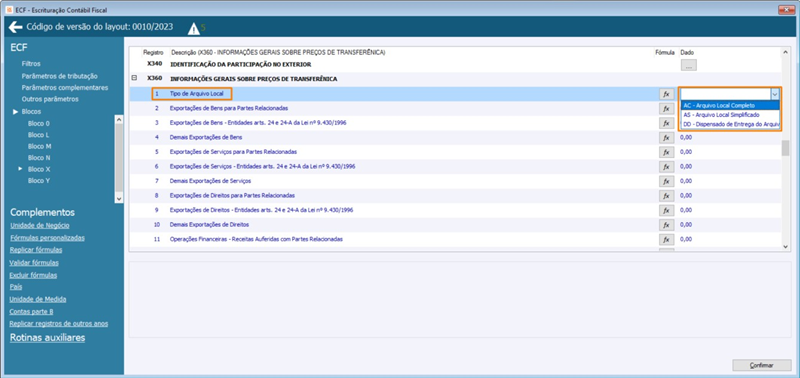This screenshot has height=378, width=800.
Task: Select Bloco N in the tree
Action: (x=39, y=158)
